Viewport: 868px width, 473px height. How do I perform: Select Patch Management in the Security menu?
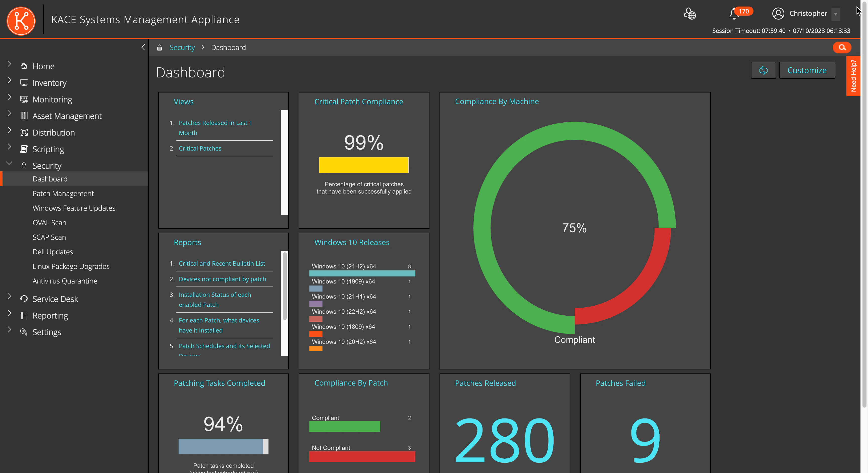click(x=63, y=193)
